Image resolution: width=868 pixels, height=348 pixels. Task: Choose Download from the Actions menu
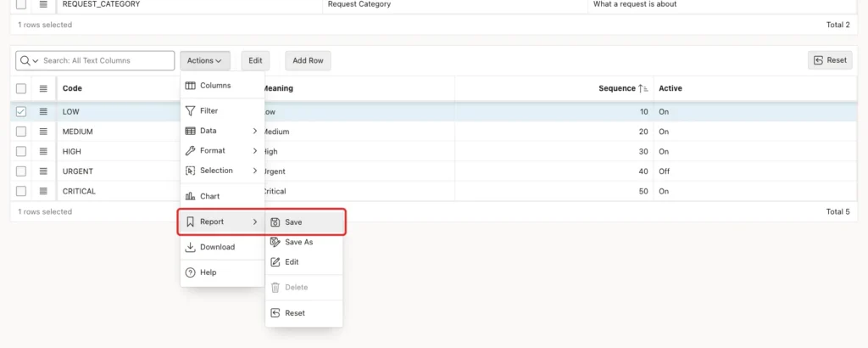coord(223,247)
